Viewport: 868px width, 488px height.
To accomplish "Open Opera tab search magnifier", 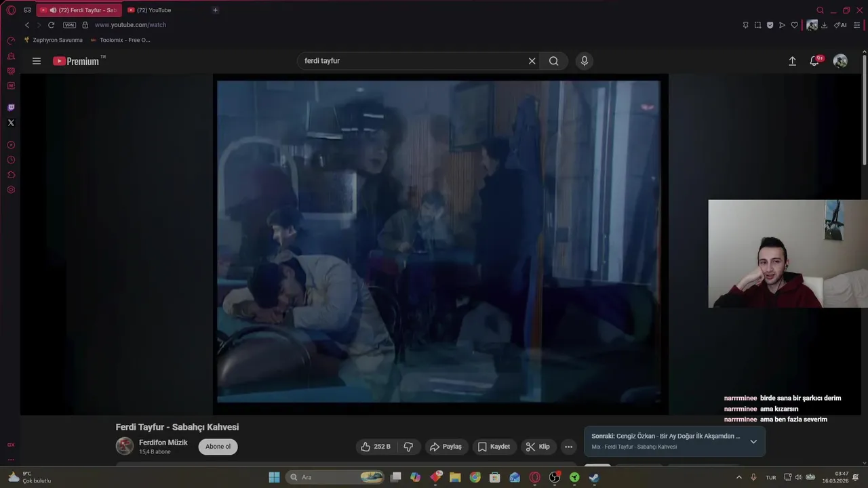I will coord(820,10).
